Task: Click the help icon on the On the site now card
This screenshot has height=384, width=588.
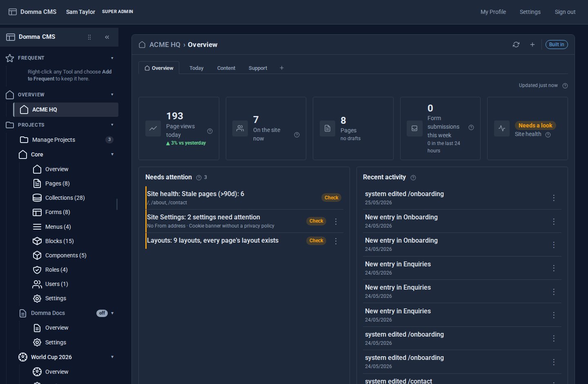Action: tap(297, 135)
